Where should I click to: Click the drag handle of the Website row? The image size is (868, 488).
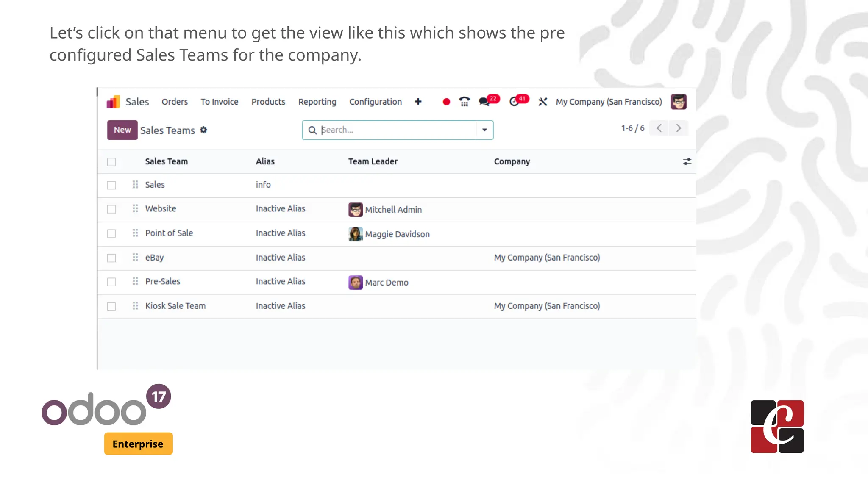pyautogui.click(x=135, y=208)
